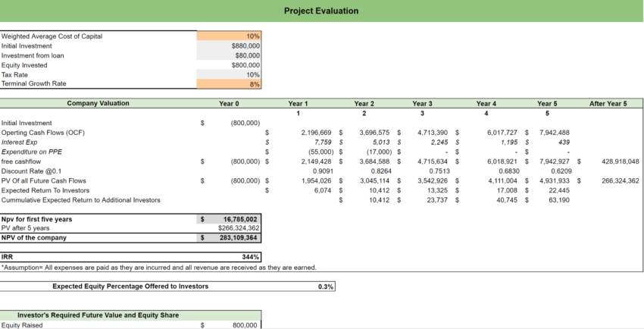Select PV value 3,045,114
This screenshot has height=329, width=644.
coord(374,180)
